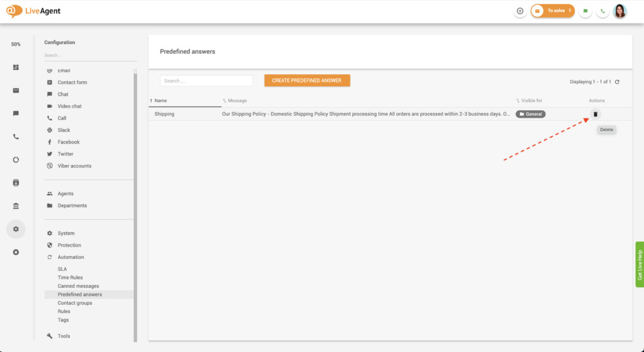644x352 pixels.
Task: Open the Knowledge base bank sidebar icon
Action: click(16, 206)
